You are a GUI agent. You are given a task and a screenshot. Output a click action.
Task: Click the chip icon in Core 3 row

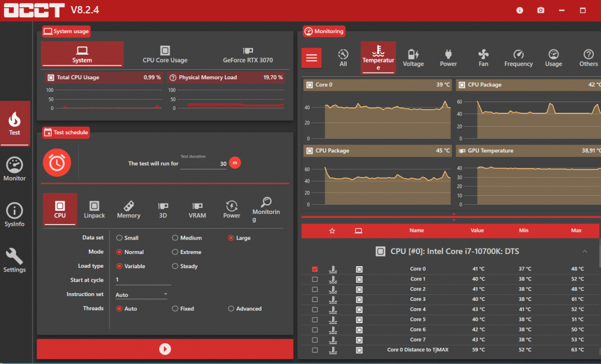359,300
